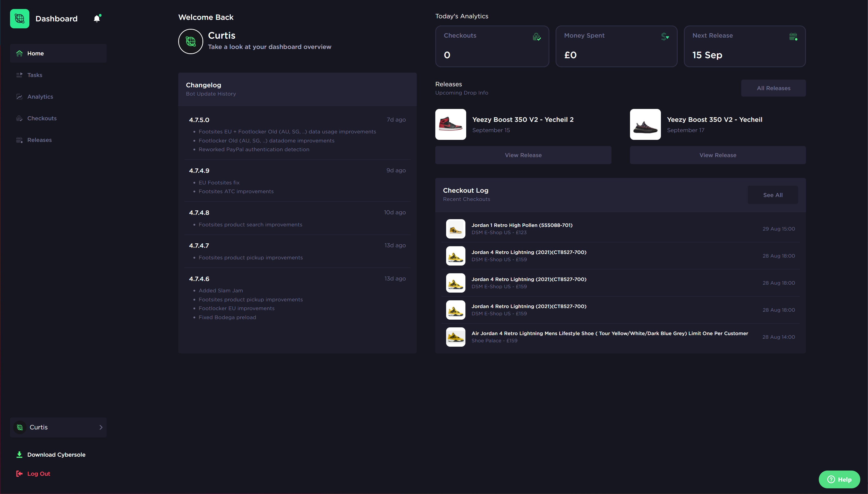This screenshot has height=494, width=868.
Task: Click the Checkouts sidebar icon
Action: 19,118
